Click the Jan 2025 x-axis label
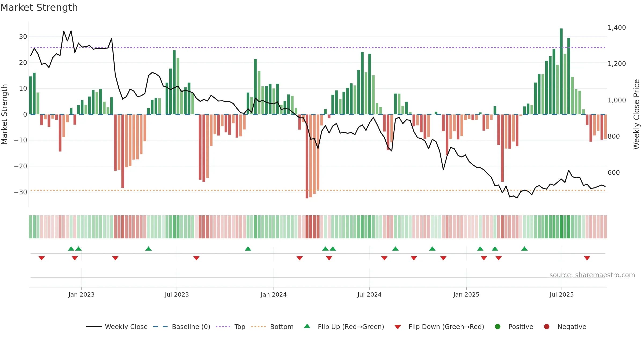Screen dimensions: 644x362 click(x=466, y=294)
